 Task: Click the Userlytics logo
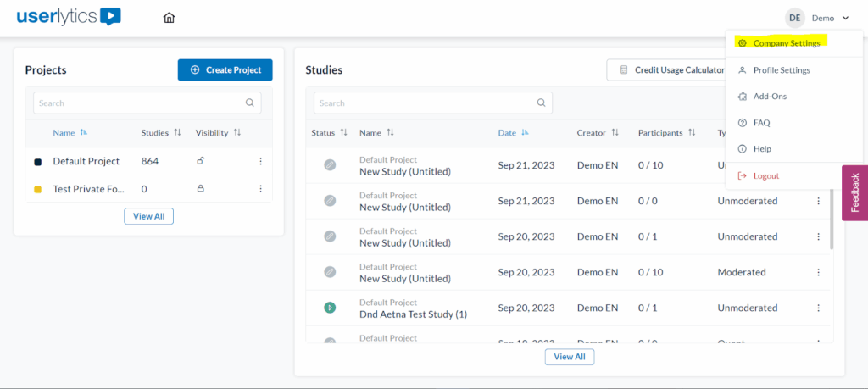[69, 17]
